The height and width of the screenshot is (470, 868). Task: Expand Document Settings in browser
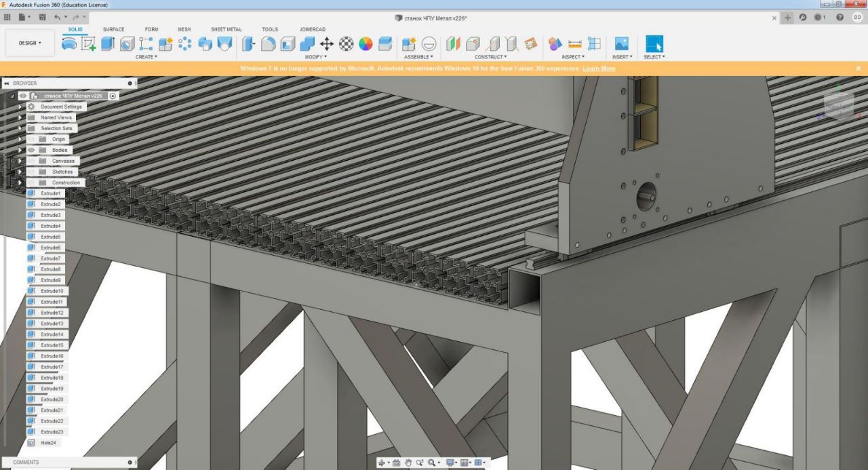[20, 106]
